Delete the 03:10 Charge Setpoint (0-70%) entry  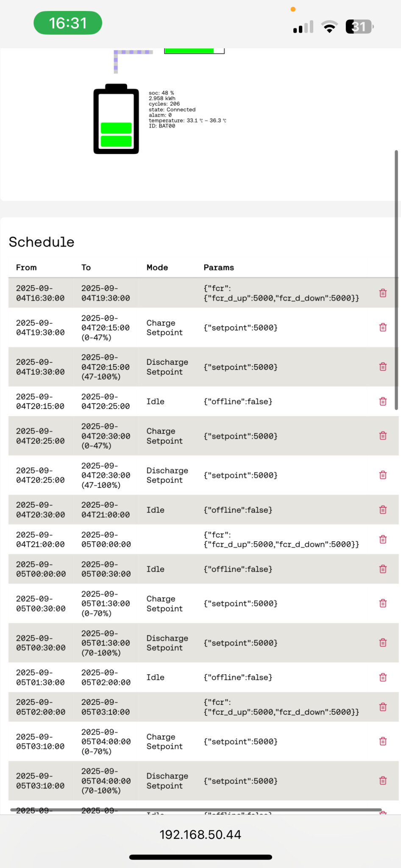point(383,741)
